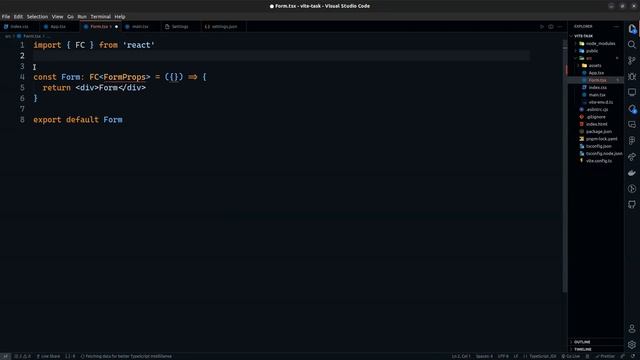Image resolution: width=640 pixels, height=360 pixels.
Task: Open package.json in the explorer
Action: [596, 131]
